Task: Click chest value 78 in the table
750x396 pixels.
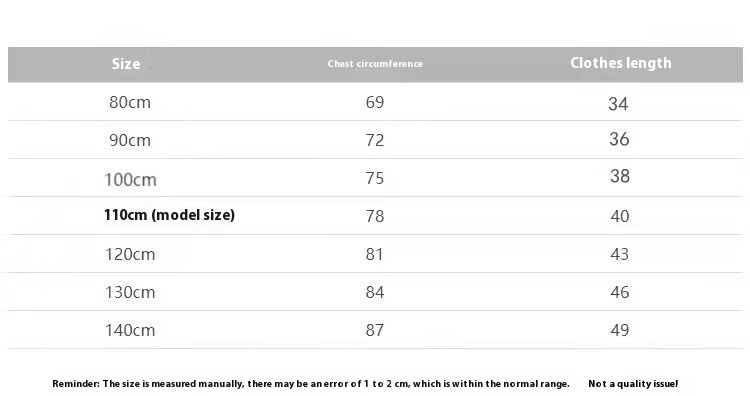Action: coord(375,216)
